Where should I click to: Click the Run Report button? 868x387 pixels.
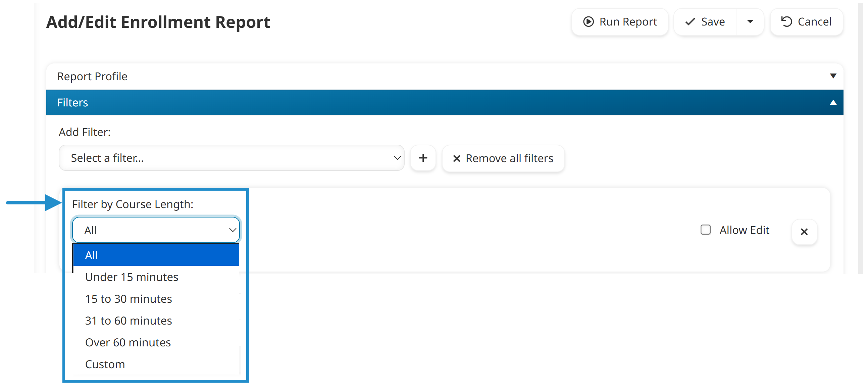620,21
